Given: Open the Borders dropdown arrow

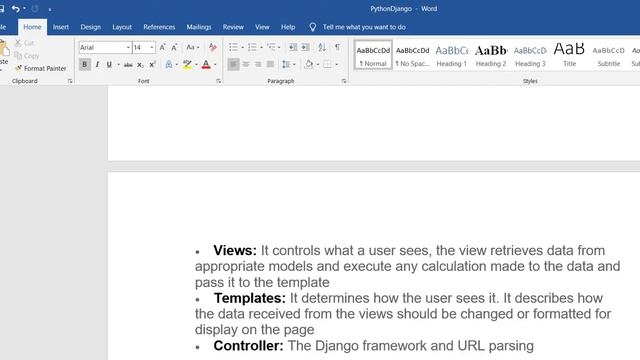Looking at the screenshot, I should [337, 64].
